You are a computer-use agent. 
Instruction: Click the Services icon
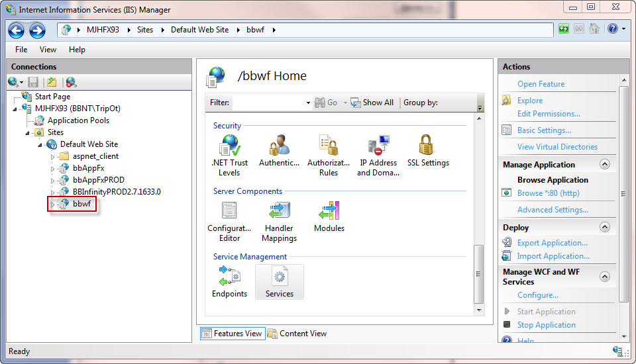pyautogui.click(x=280, y=281)
